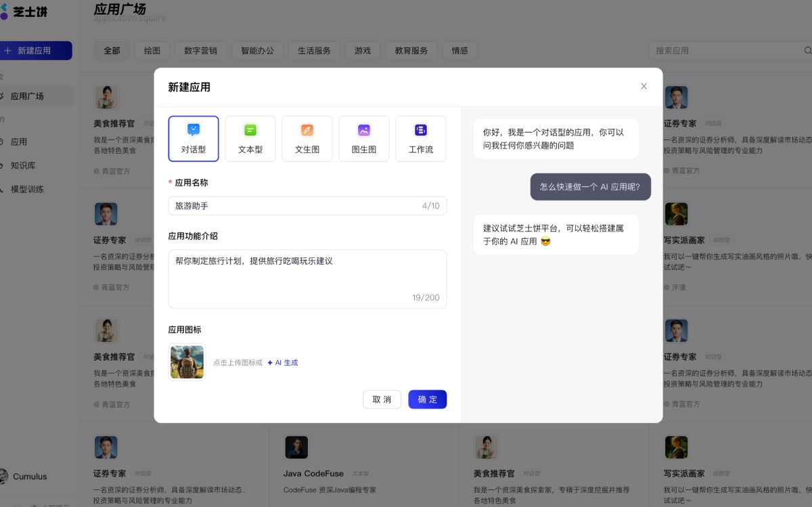The height and width of the screenshot is (507, 812).
Task: Switch to the 游戏 category tab
Action: (363, 51)
